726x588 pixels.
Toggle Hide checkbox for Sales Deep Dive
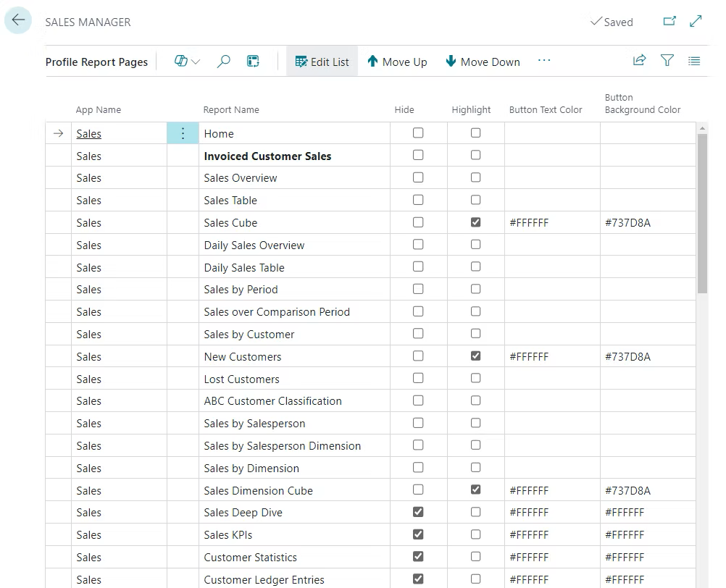click(x=418, y=512)
